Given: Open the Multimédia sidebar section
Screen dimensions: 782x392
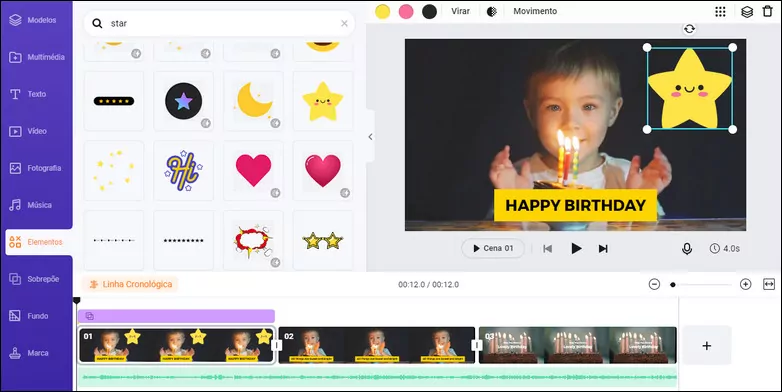Looking at the screenshot, I should 37,57.
